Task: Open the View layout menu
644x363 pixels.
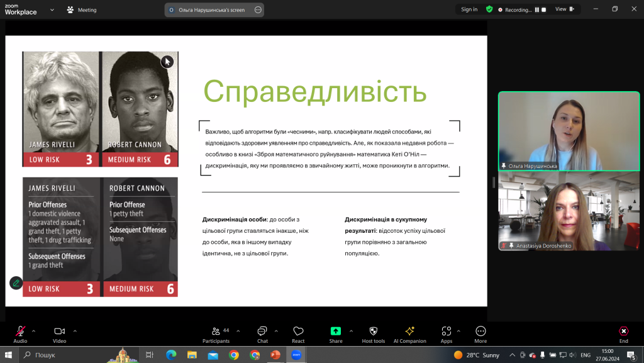Action: point(565,9)
